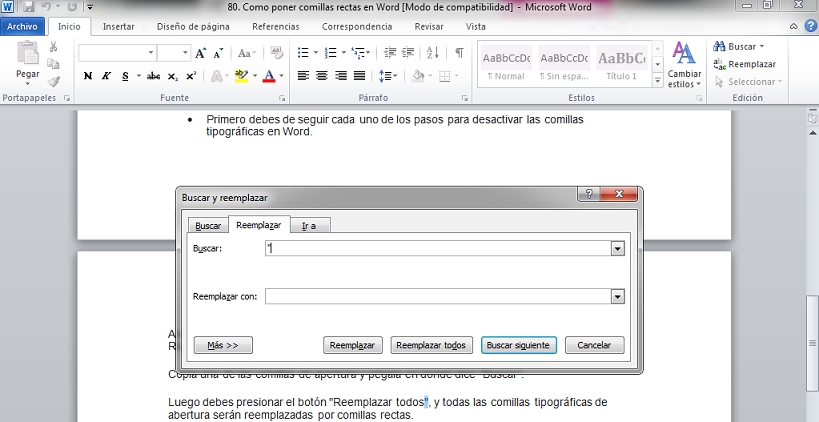Click the numbered list icon
Screen dimensions: 819x422
click(331, 53)
